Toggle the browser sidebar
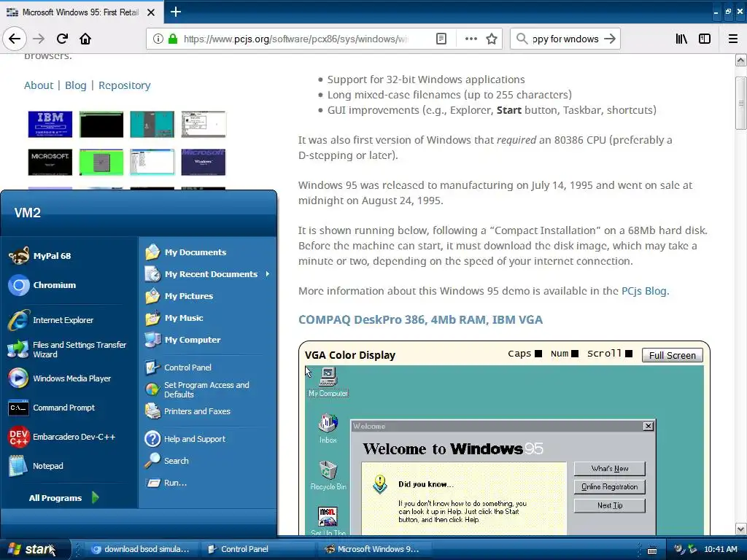Image resolution: width=747 pixels, height=560 pixels. click(x=705, y=39)
